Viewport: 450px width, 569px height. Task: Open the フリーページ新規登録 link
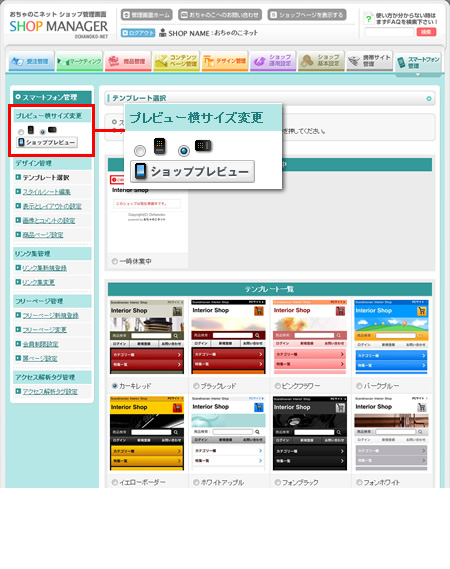tap(50, 315)
